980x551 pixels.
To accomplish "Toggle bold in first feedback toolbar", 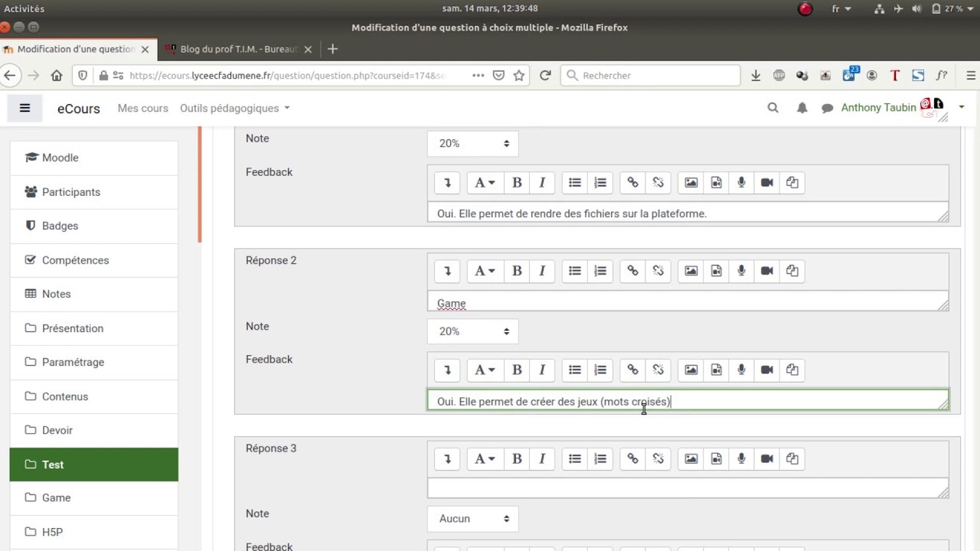I will point(517,183).
